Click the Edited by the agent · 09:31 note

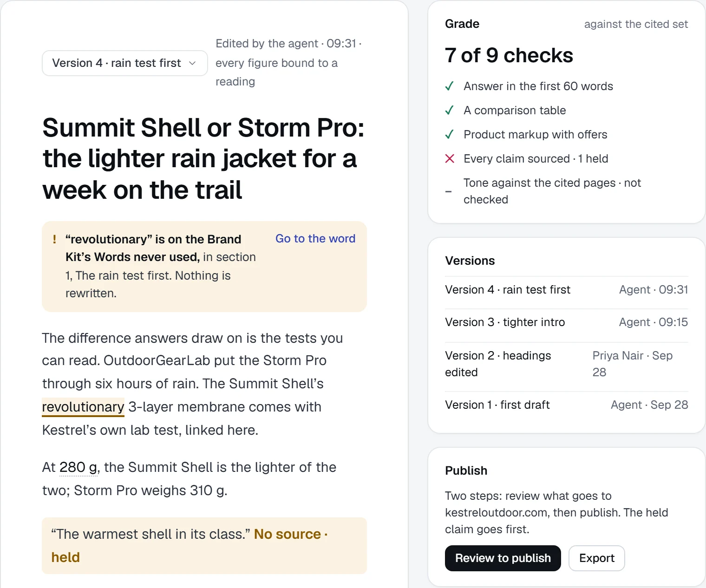(x=288, y=63)
